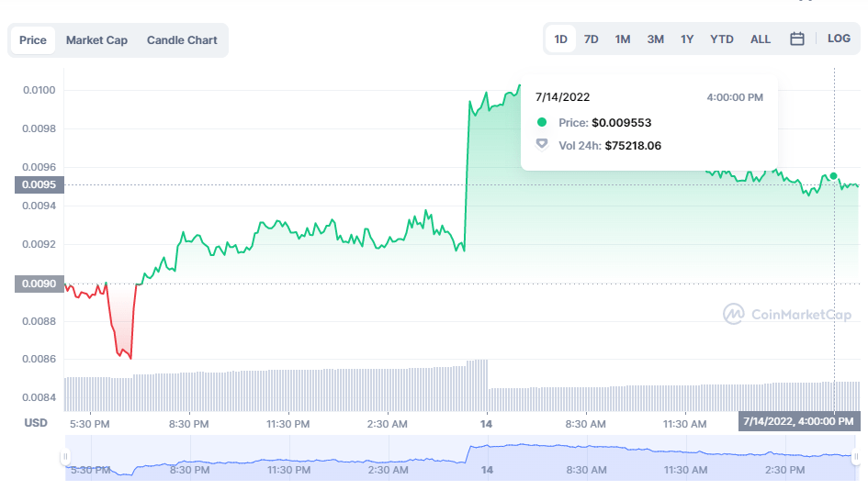Image resolution: width=868 pixels, height=490 pixels.
Task: Show the 1Y price history
Action: 687,39
